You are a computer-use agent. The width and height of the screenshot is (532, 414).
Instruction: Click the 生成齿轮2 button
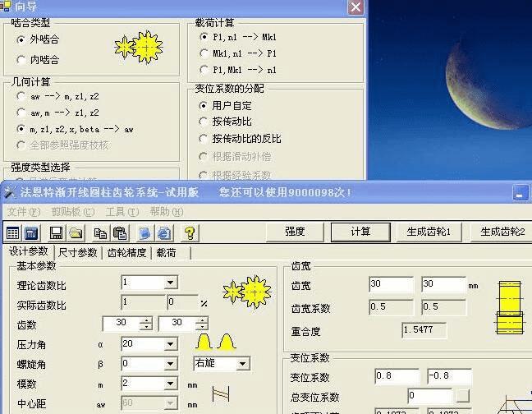[x=502, y=232]
